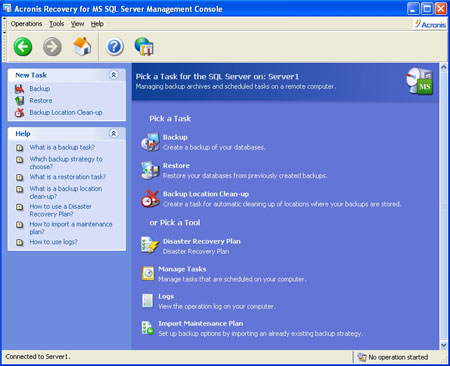This screenshot has width=450, height=366.
Task: Open 'What is a restoration task?' help topic
Action: pyautogui.click(x=68, y=177)
